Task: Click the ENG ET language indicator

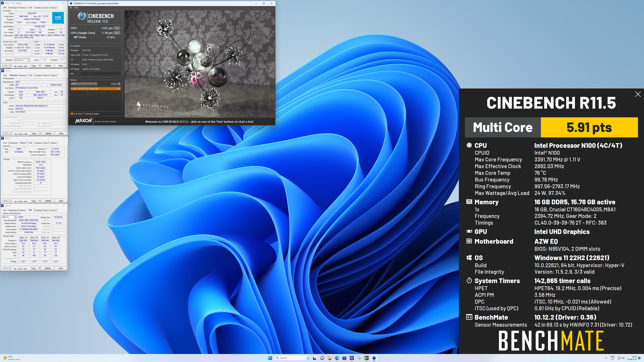Action: point(612,358)
